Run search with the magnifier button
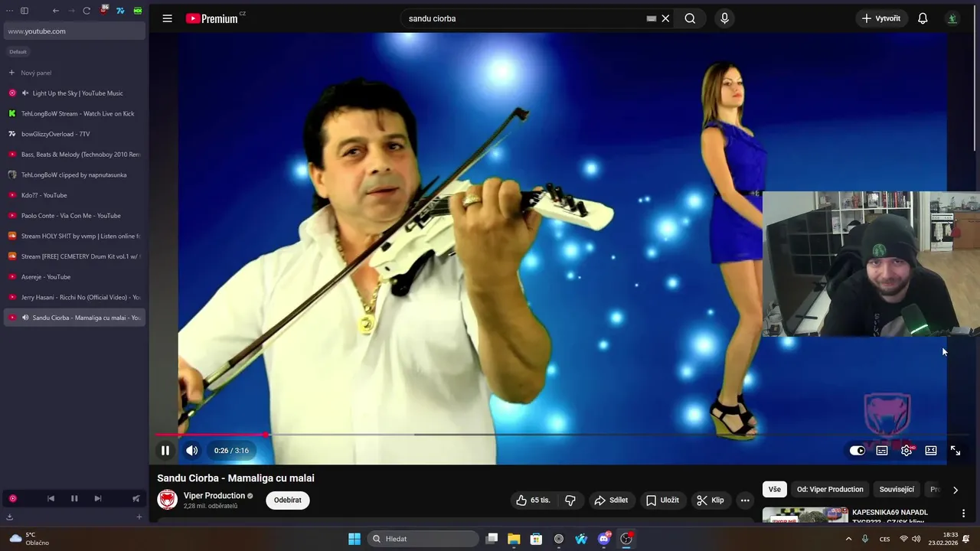Screen dimensions: 980x551 point(690,18)
